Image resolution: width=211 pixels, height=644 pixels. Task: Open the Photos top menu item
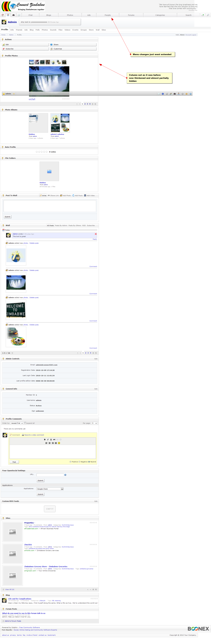pos(70,15)
